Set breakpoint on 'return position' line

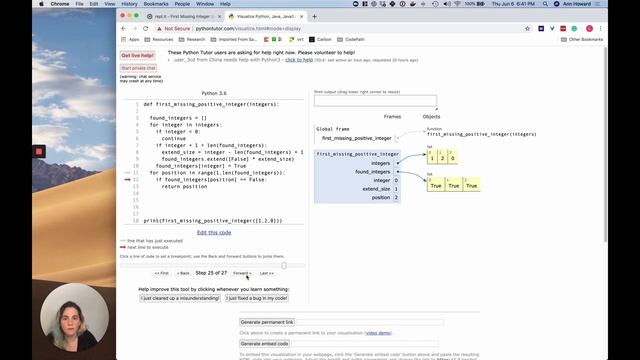184,187
